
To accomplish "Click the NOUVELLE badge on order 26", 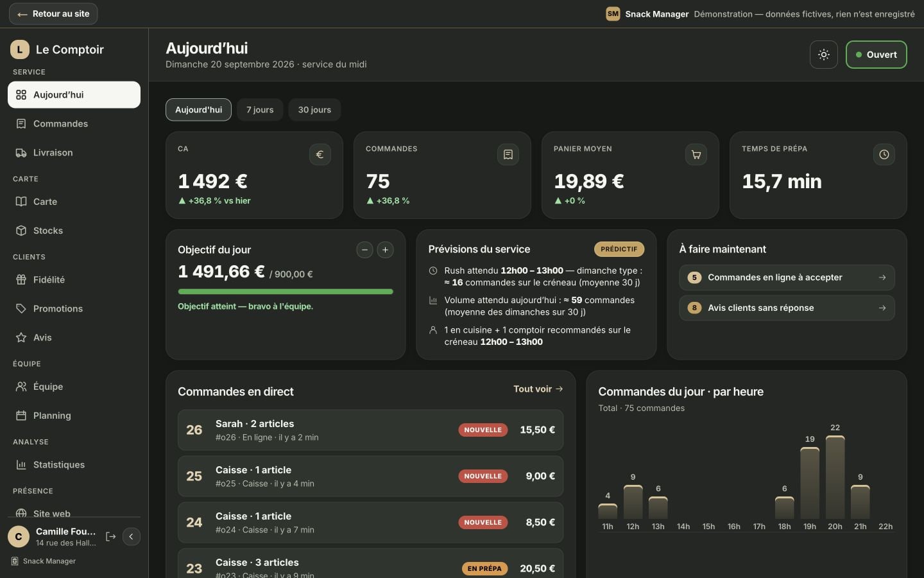I will [483, 430].
